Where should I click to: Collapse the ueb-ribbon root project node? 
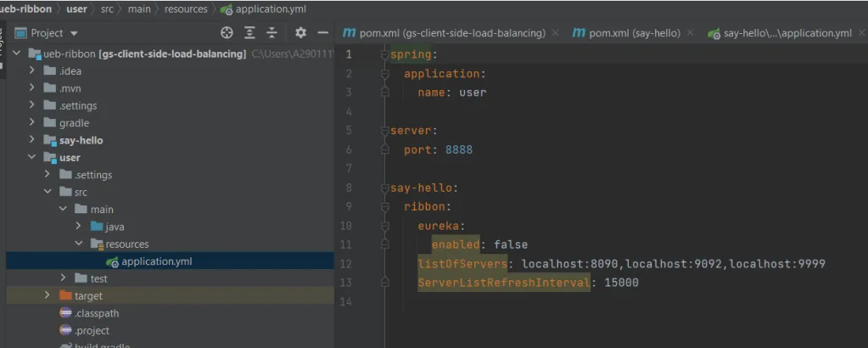coord(17,53)
